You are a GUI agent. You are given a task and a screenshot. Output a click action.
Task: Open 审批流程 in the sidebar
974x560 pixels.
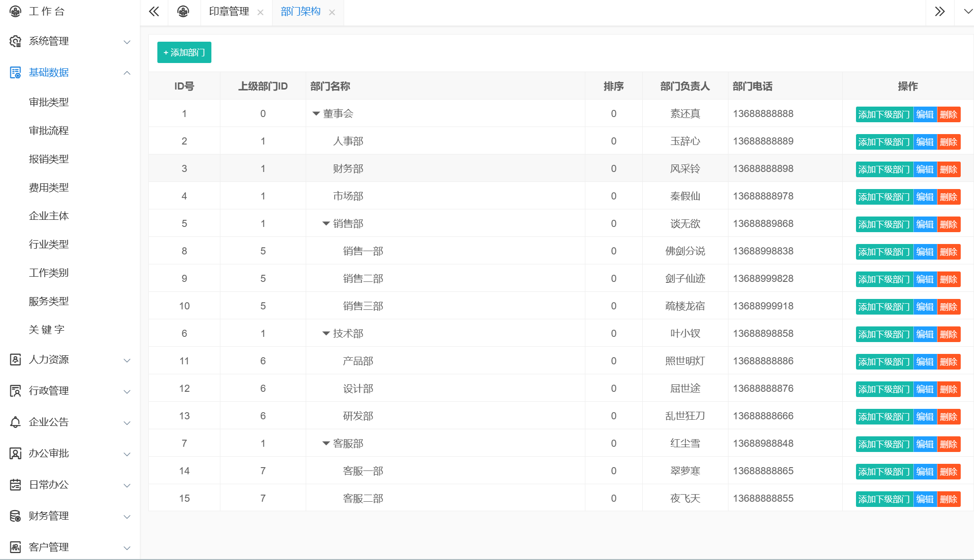pos(49,131)
